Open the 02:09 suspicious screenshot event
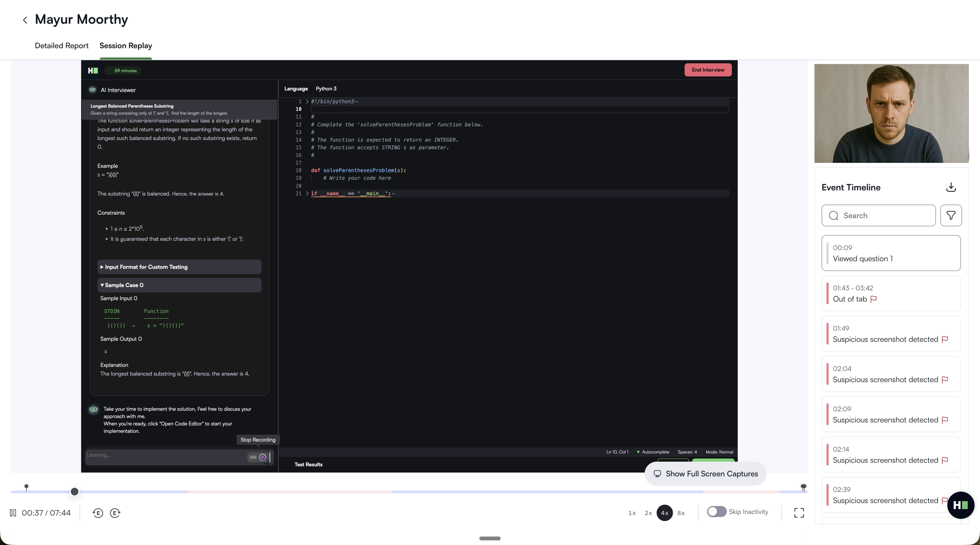 891,414
